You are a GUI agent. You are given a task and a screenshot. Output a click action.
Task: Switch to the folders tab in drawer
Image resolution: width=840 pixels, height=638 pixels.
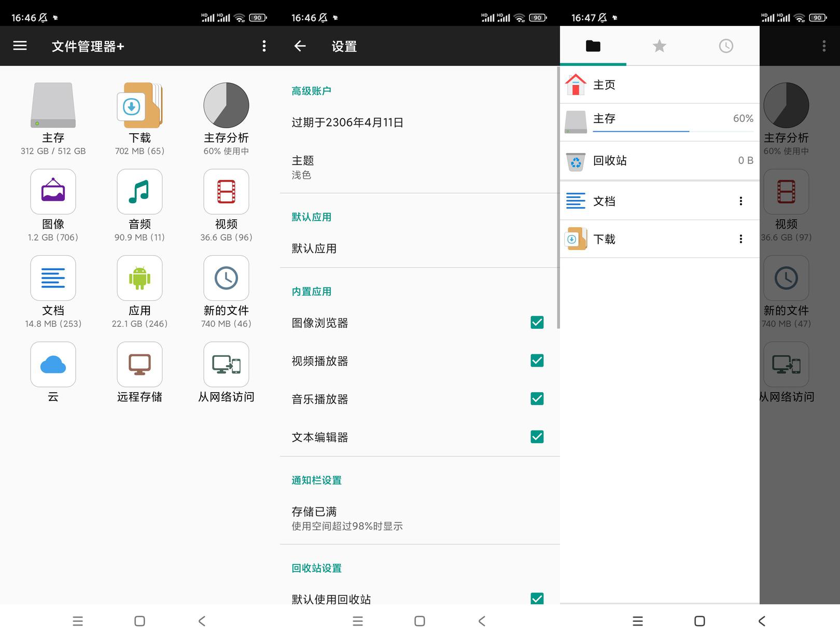[593, 46]
